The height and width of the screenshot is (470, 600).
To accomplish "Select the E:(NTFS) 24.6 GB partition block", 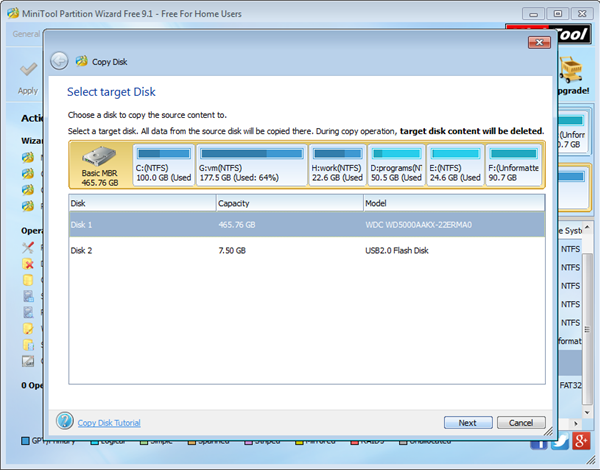I will (x=455, y=165).
